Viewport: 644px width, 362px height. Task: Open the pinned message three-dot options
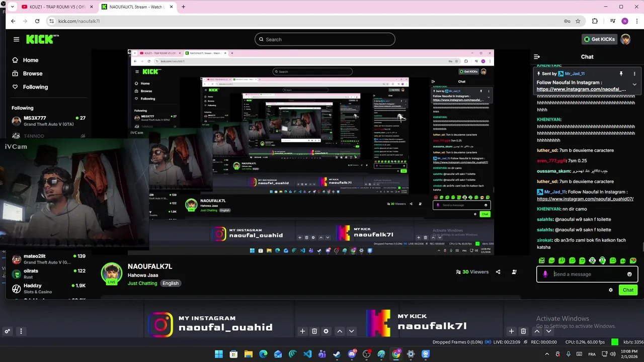pos(634,73)
